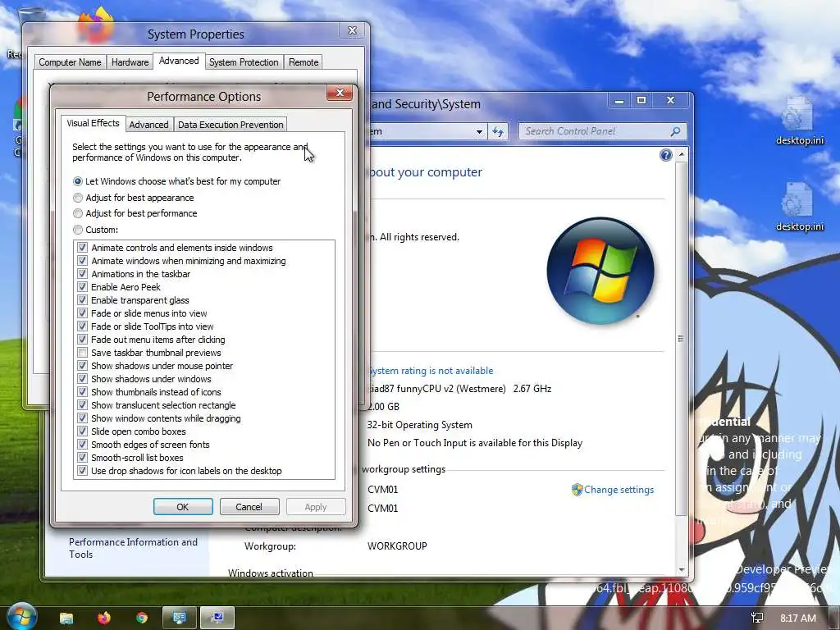Toggle Animations in the taskbar

[82, 274]
